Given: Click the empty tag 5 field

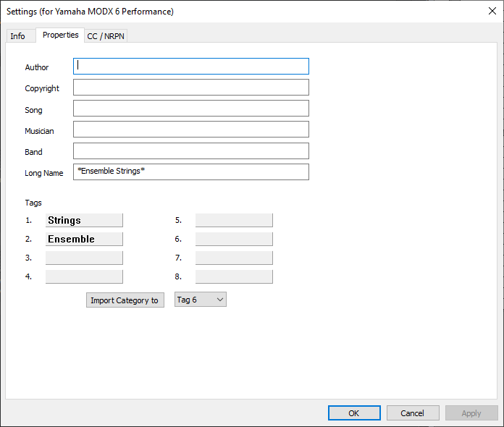Looking at the screenshot, I should (x=234, y=221).
